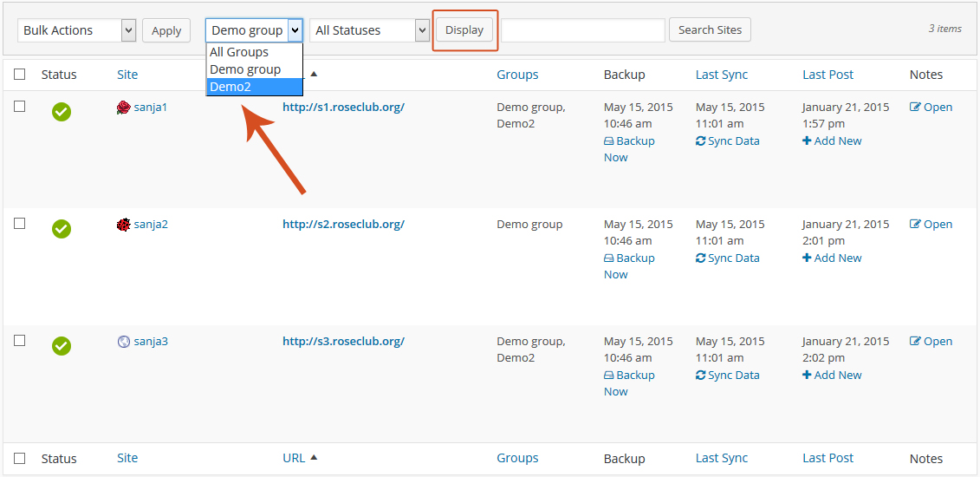Sort by Groups in the footer row
This screenshot has width=980, height=477.
(517, 458)
